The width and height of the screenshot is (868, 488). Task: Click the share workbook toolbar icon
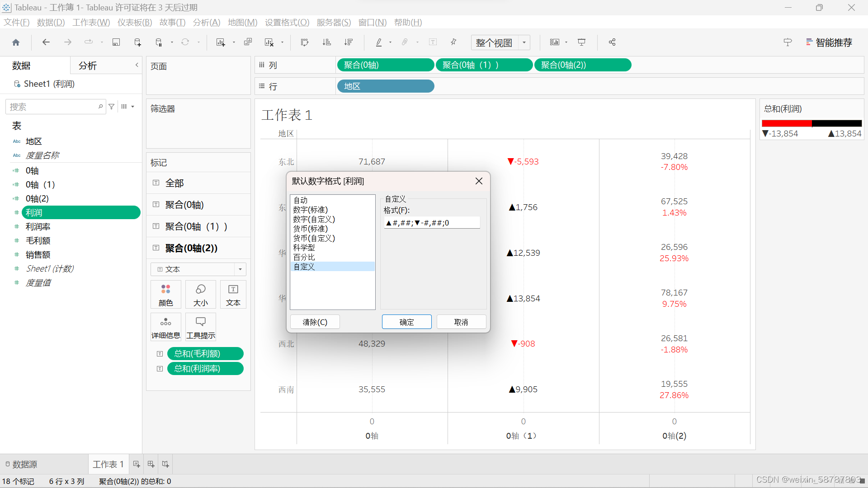coord(612,42)
